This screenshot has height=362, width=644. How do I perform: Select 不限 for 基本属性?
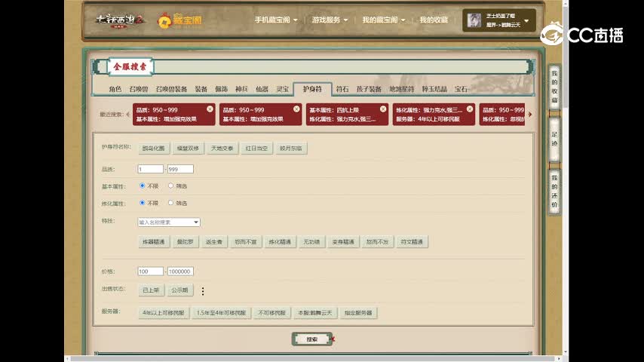pos(142,186)
